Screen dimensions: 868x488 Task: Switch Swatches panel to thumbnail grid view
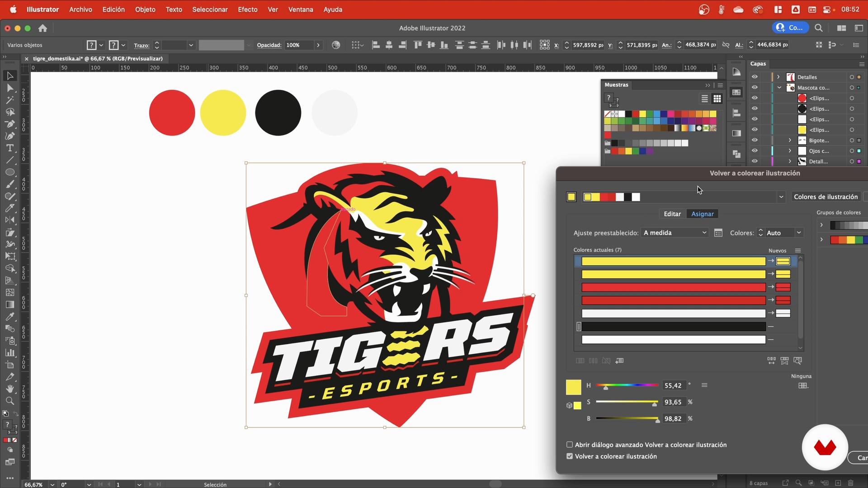[717, 99]
